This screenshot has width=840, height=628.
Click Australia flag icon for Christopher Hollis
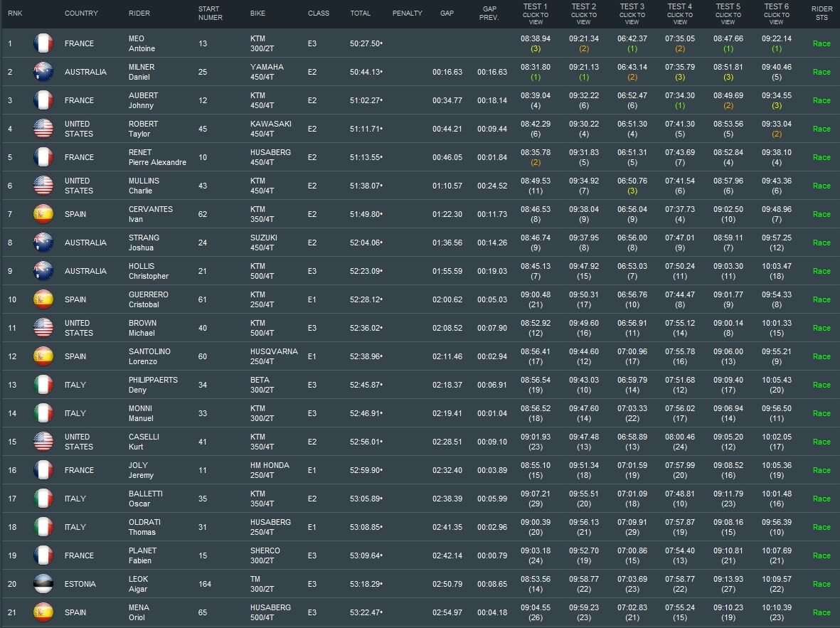tap(43, 271)
